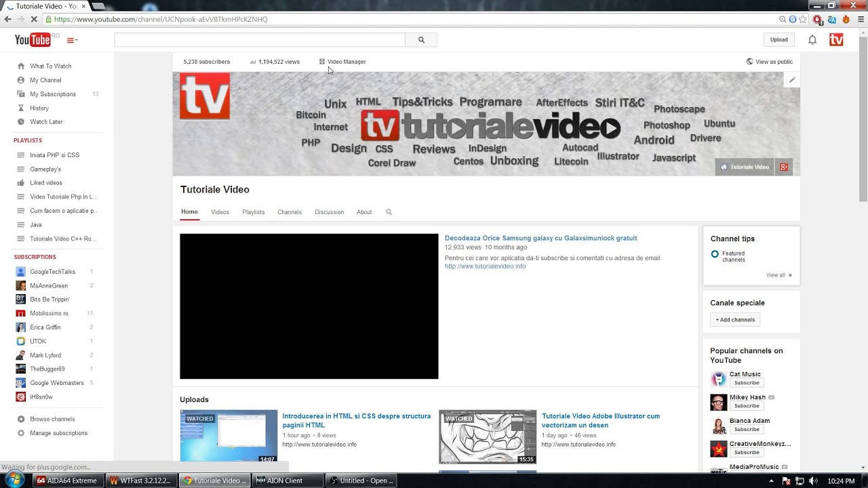Subscribe to Mikey Hash
The height and width of the screenshot is (488, 868).
click(747, 406)
